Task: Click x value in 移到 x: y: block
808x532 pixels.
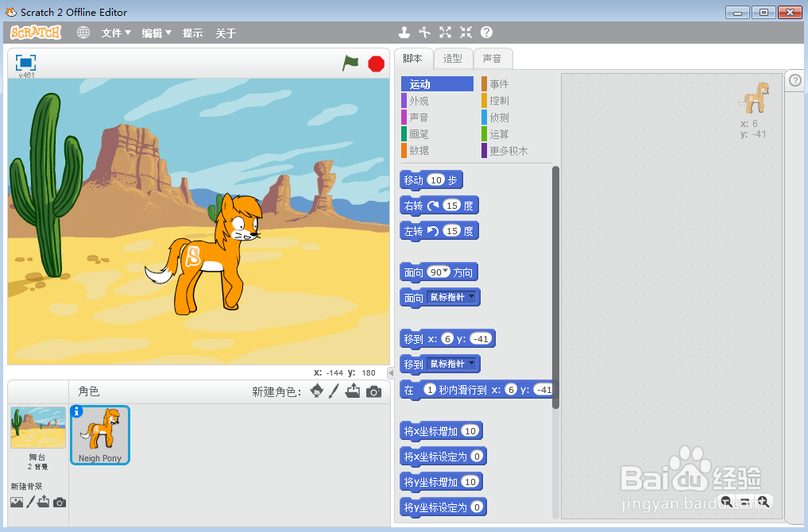Action: [x=447, y=338]
